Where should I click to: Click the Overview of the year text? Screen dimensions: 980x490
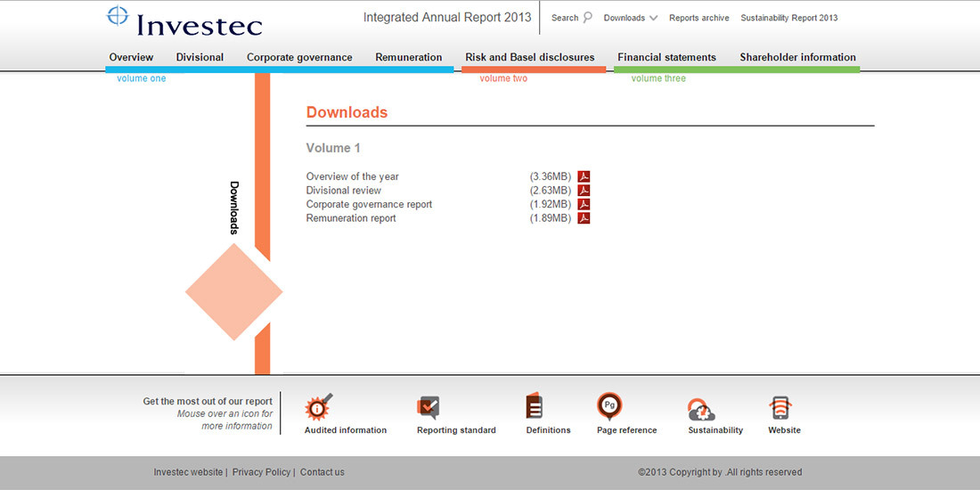point(353,177)
